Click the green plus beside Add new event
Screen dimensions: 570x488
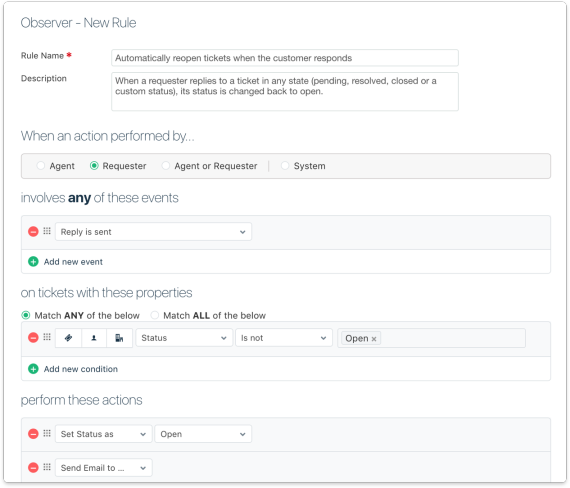tap(33, 261)
